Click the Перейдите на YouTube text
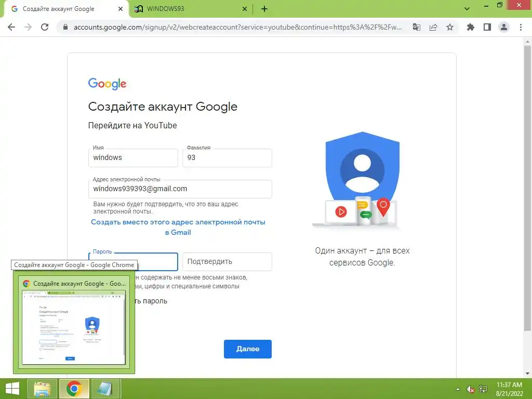 132,126
